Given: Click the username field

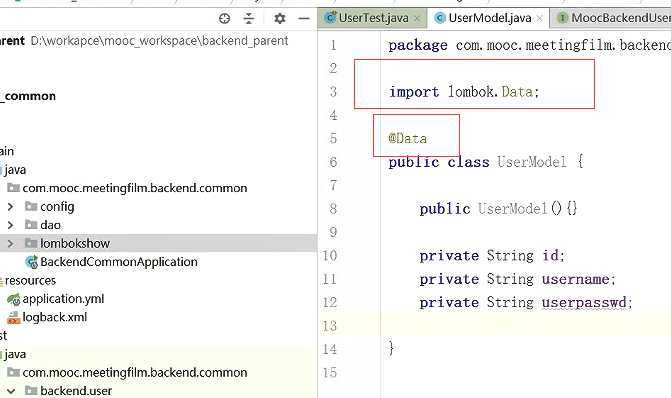Looking at the screenshot, I should tap(576, 279).
